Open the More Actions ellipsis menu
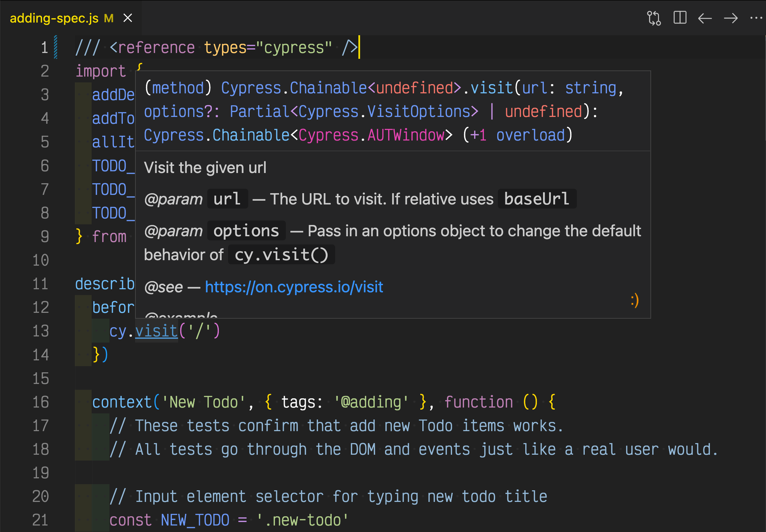The height and width of the screenshot is (532, 766). (756, 18)
